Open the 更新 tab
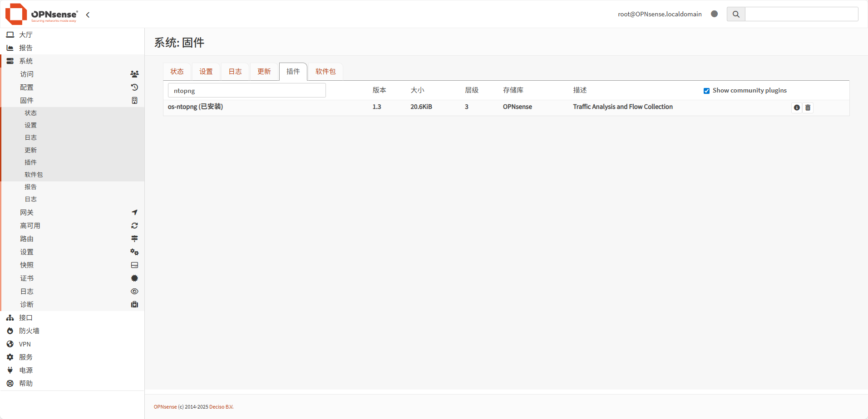This screenshot has width=868, height=419. tap(264, 72)
